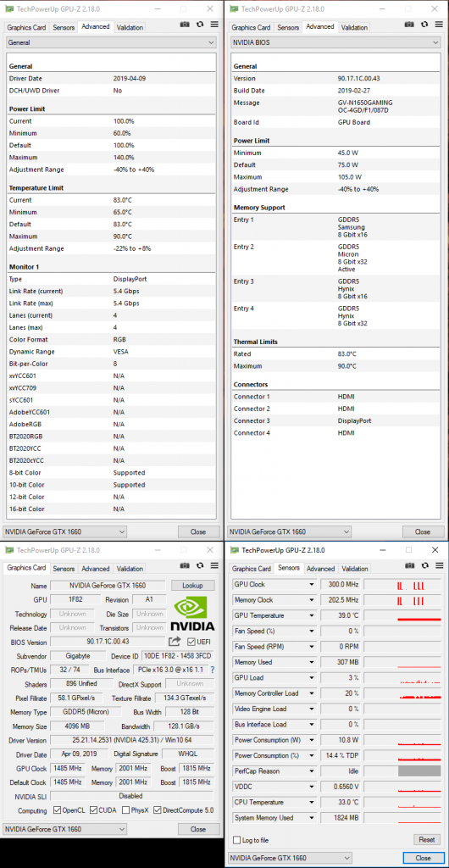Open hamburger menu in NVIDIA BIOS window

(x=439, y=25)
